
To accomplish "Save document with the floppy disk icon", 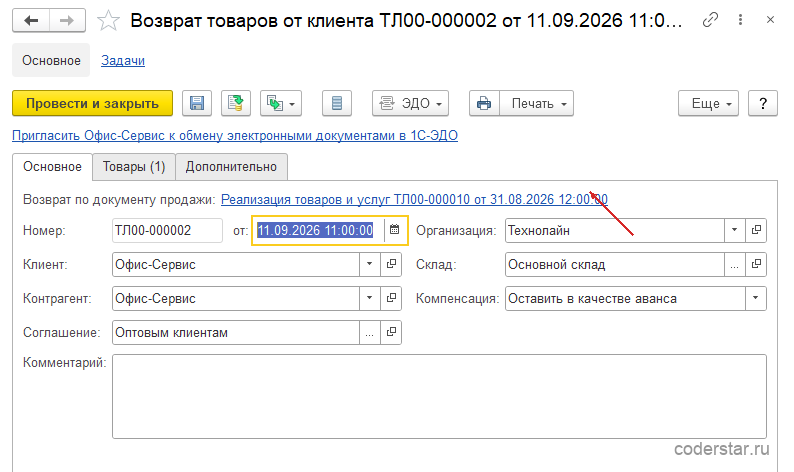I will (x=197, y=103).
